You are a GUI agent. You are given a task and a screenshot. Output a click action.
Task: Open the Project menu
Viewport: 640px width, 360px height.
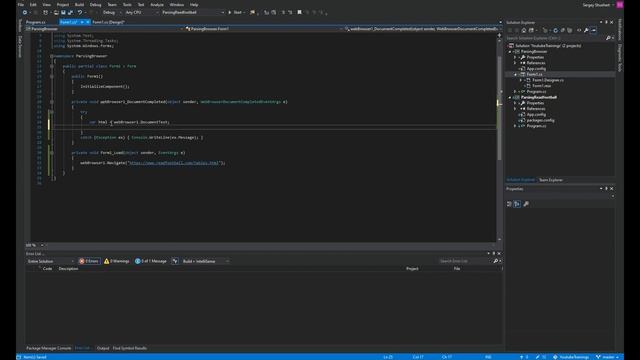pyautogui.click(x=62, y=4)
